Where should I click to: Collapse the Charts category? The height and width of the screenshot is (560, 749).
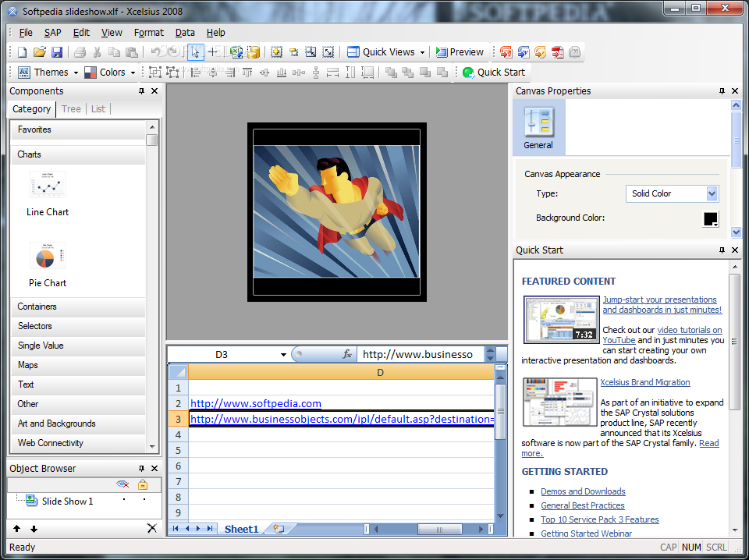click(x=78, y=154)
